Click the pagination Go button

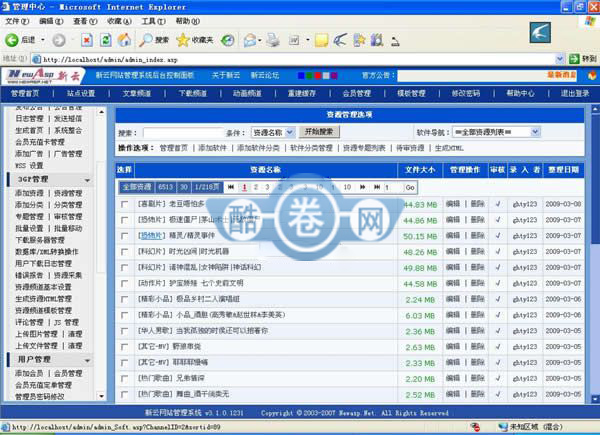click(410, 187)
